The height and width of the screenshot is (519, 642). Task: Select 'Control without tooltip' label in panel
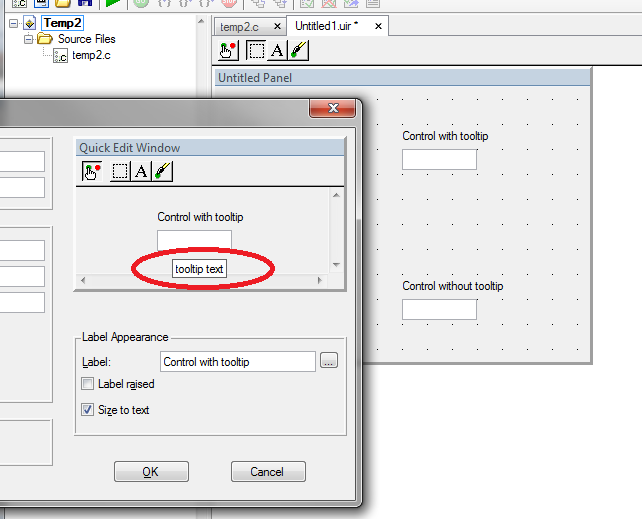coord(452,286)
